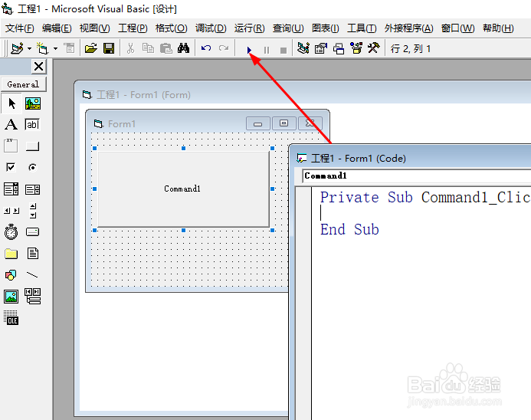Viewport: 531px width, 420px height.
Task: Select the CheckBox tool
Action: [11, 167]
